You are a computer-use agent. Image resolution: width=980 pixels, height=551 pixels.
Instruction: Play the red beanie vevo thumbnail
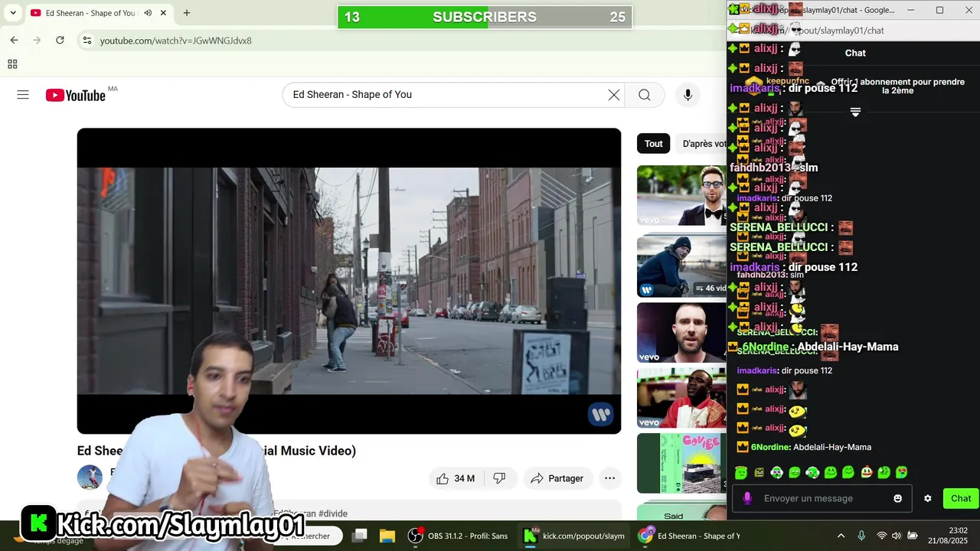pos(681,398)
